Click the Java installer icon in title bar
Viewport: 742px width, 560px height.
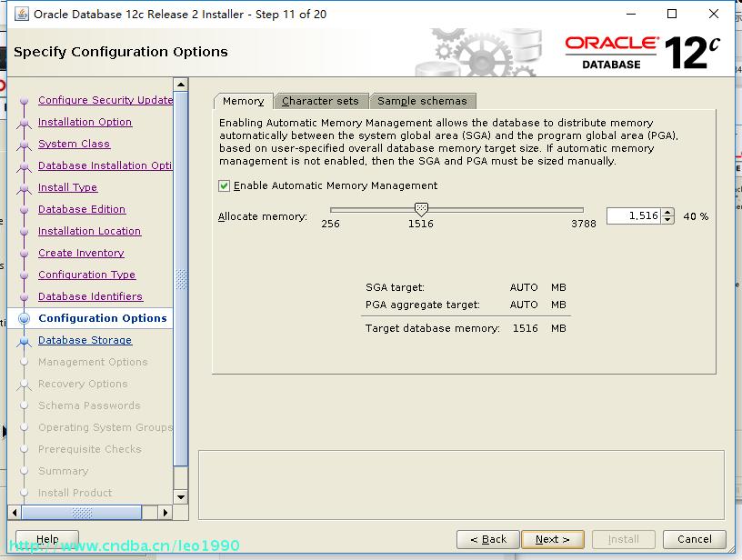tap(21, 15)
